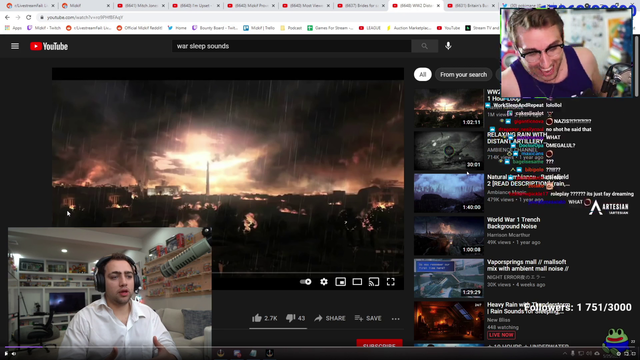Open the YouTube hamburger guide menu

15,46
